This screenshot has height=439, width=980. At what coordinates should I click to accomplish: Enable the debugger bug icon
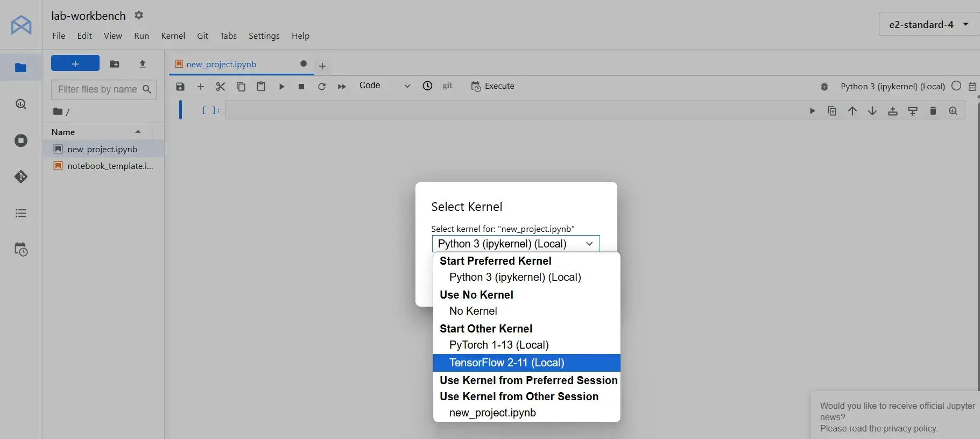coord(824,86)
